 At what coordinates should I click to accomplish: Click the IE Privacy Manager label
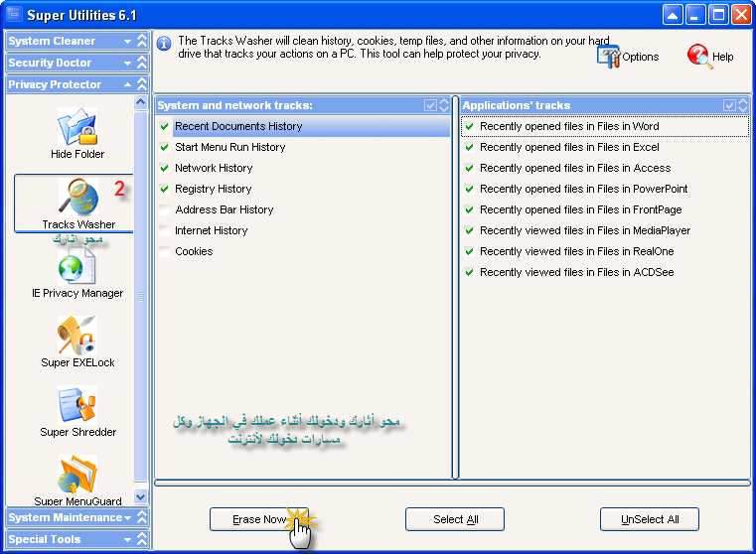[x=77, y=293]
